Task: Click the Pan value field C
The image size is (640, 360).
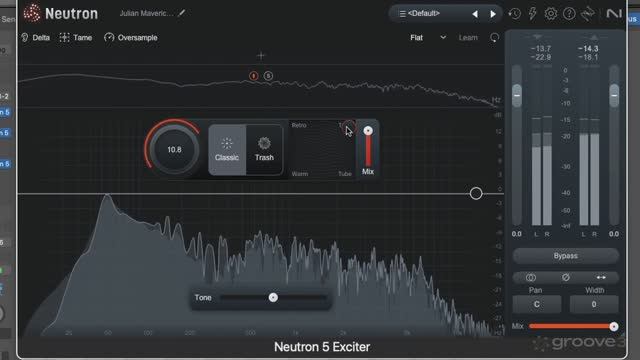Action: tap(537, 304)
